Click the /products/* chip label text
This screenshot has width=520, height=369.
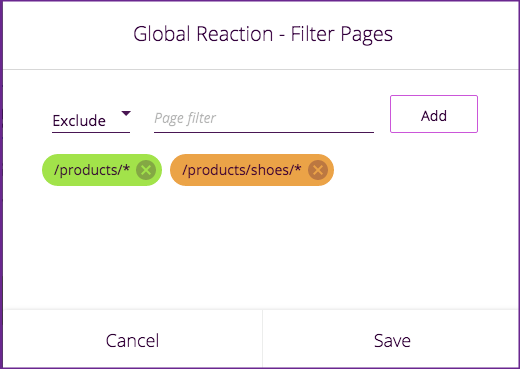(x=92, y=170)
